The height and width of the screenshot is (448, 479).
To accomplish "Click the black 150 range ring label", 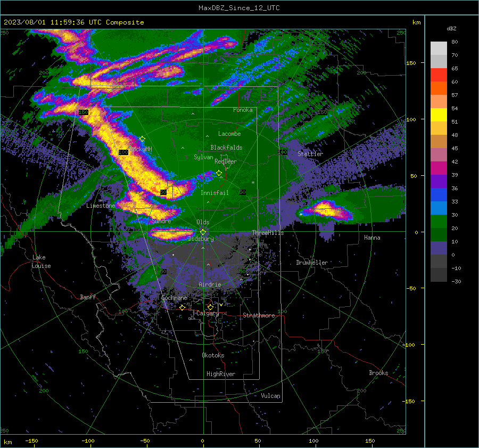I will pyautogui.click(x=84, y=112).
